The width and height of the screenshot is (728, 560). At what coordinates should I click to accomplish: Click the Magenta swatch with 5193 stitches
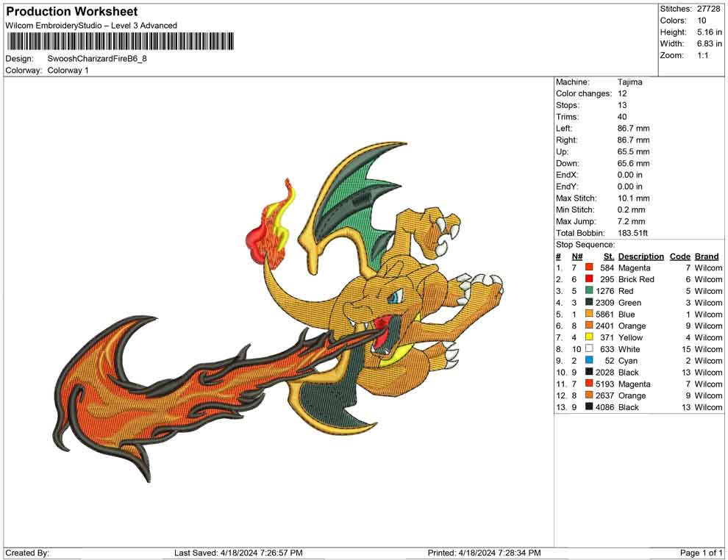point(589,383)
